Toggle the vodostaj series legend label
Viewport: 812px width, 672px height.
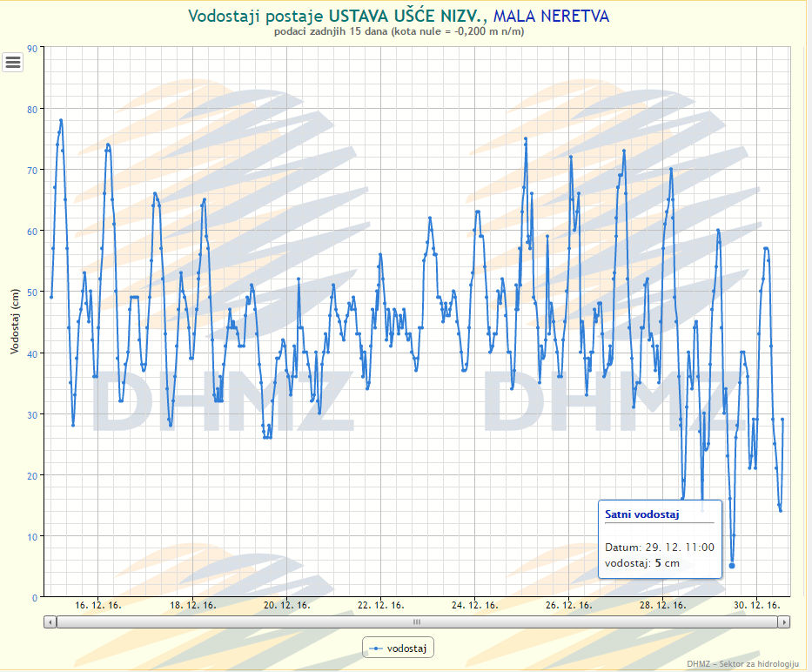click(x=406, y=648)
